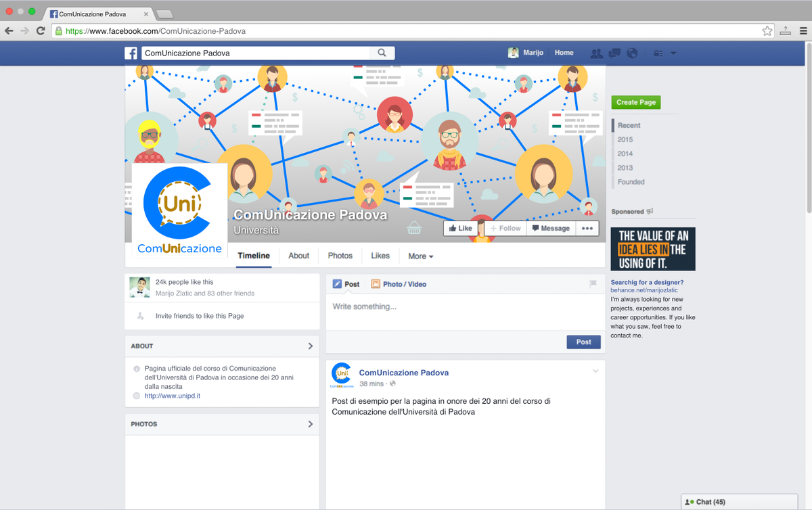Reload the page with the refresh icon
The height and width of the screenshot is (510, 812).
41,30
